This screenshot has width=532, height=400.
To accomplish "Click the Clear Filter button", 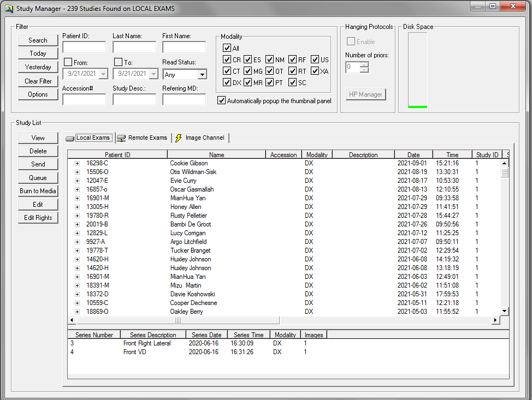I will pyautogui.click(x=38, y=81).
